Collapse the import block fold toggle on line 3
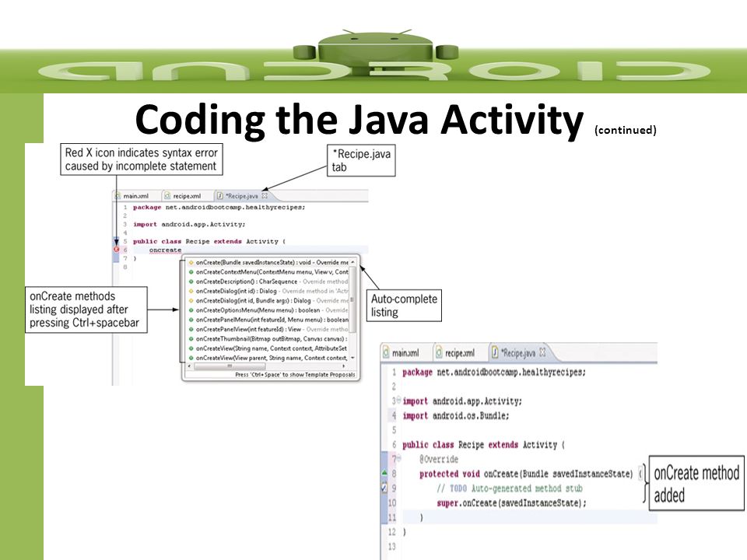 pos(398,400)
